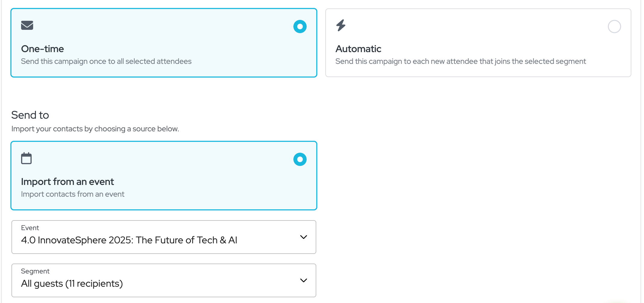The width and height of the screenshot is (644, 303).
Task: Expand the Segment dropdown chevron
Action: (303, 280)
